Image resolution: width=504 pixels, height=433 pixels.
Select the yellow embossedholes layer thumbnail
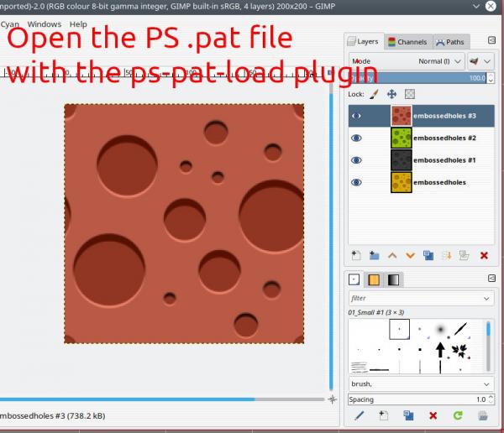(x=402, y=182)
